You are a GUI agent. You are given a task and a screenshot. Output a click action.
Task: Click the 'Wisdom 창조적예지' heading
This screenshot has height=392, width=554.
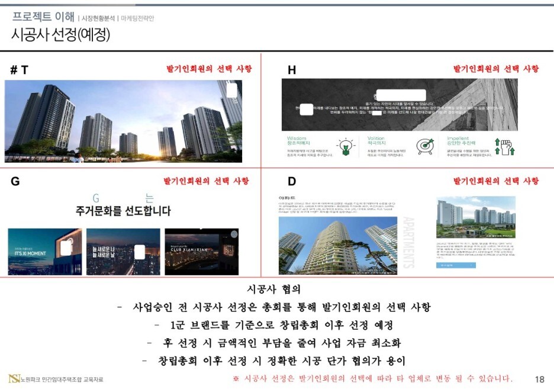298,141
